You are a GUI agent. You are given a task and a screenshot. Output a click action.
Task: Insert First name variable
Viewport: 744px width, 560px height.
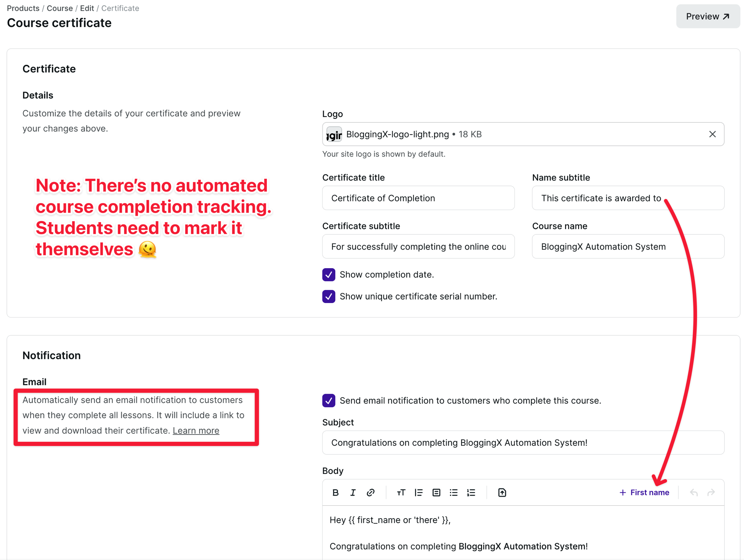644,493
